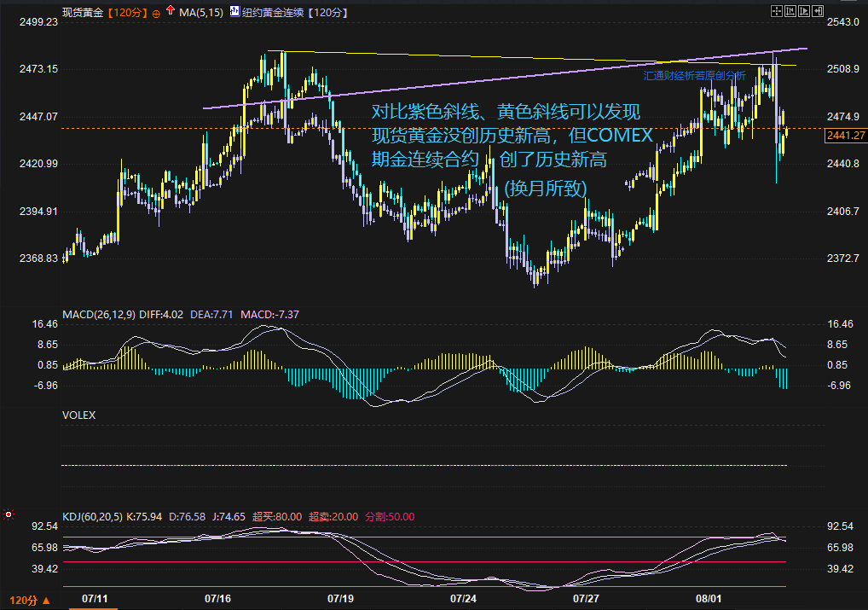This screenshot has height=610, width=868.
Task: Select the 07/24 date on time axis
Action: (x=463, y=599)
